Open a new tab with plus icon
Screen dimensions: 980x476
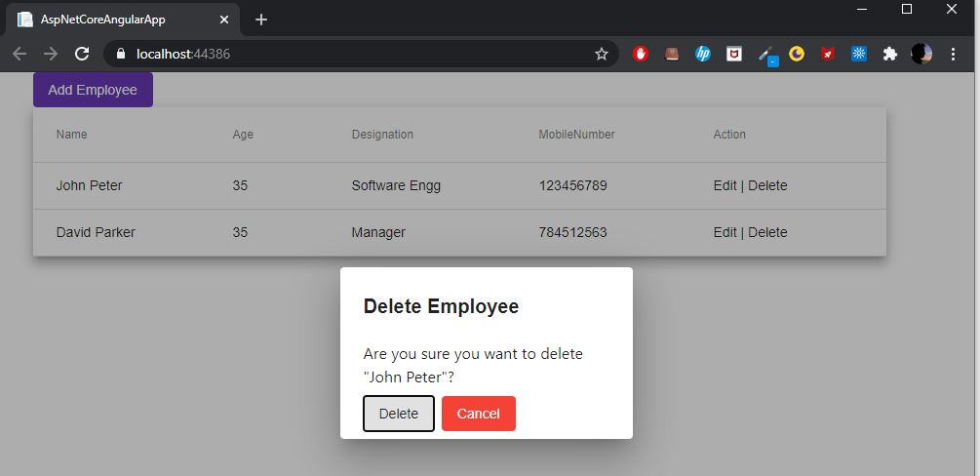(261, 20)
